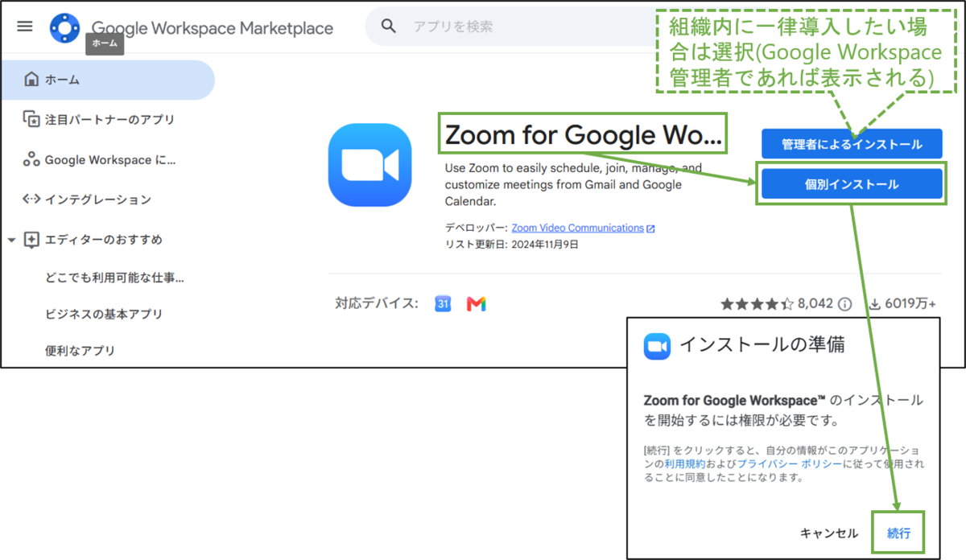Screen dimensions: 966x560
Task: Click the インストールの準備 dialog heading
Action: click(x=762, y=346)
